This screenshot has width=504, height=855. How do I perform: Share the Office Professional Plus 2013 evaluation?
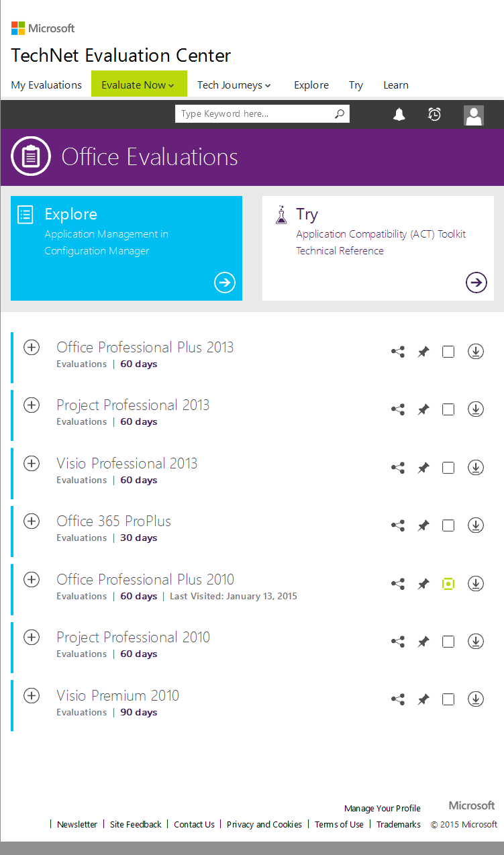397,351
